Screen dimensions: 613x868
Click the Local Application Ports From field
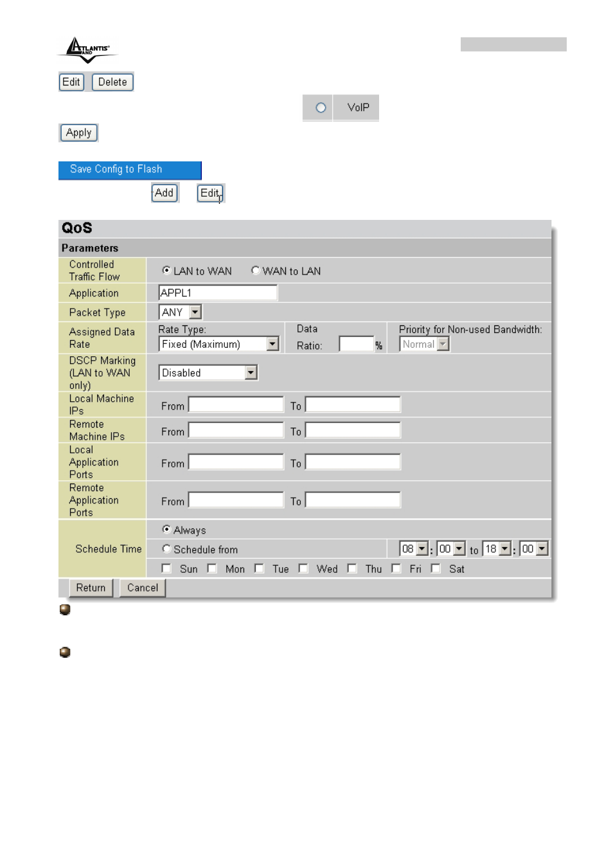236,462
